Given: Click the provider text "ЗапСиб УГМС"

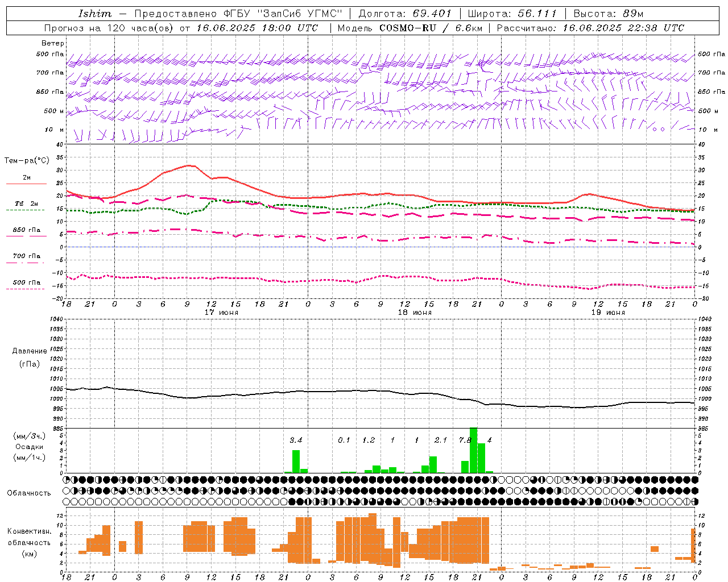Looking at the screenshot, I should pyautogui.click(x=300, y=14).
